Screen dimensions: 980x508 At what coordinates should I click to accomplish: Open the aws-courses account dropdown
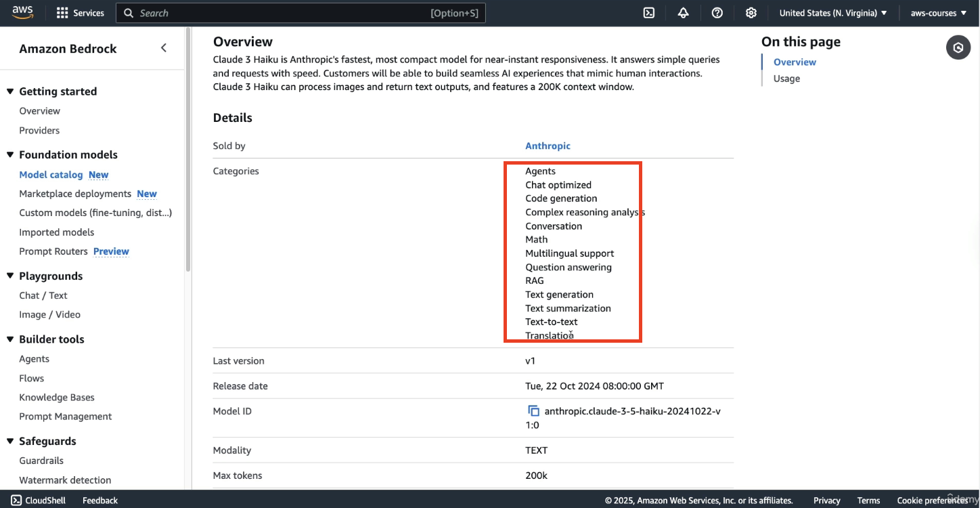(939, 13)
